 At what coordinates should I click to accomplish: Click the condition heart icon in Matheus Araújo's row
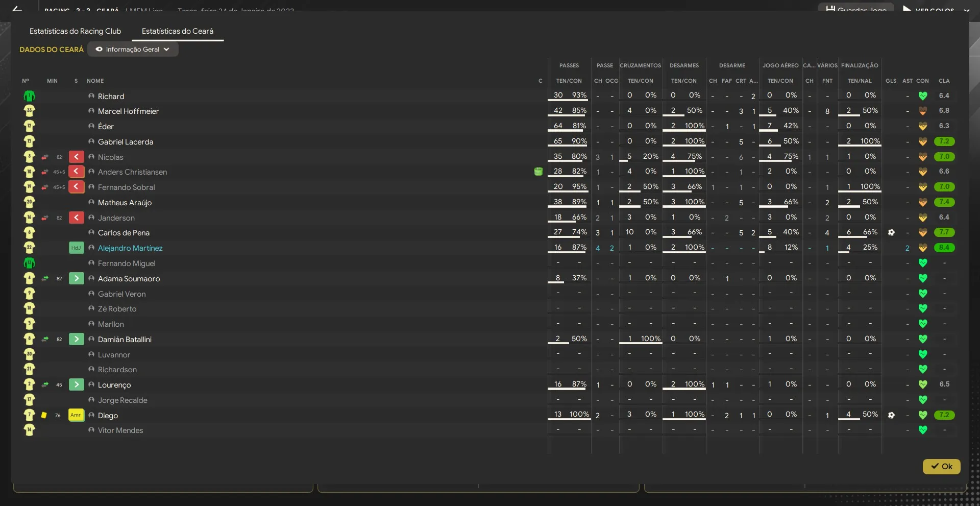(x=923, y=202)
